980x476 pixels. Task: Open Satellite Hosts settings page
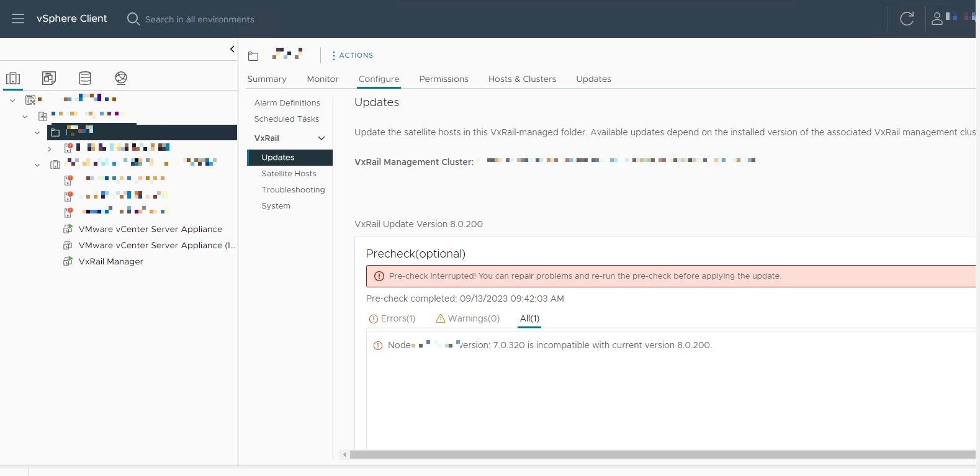click(289, 174)
